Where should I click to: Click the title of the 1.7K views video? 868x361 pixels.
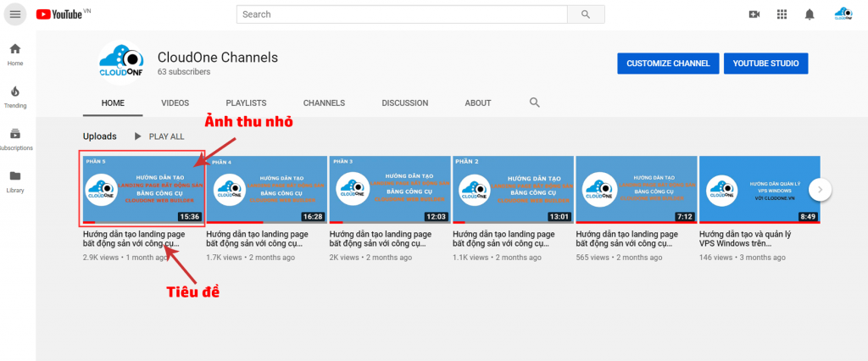pyautogui.click(x=258, y=239)
